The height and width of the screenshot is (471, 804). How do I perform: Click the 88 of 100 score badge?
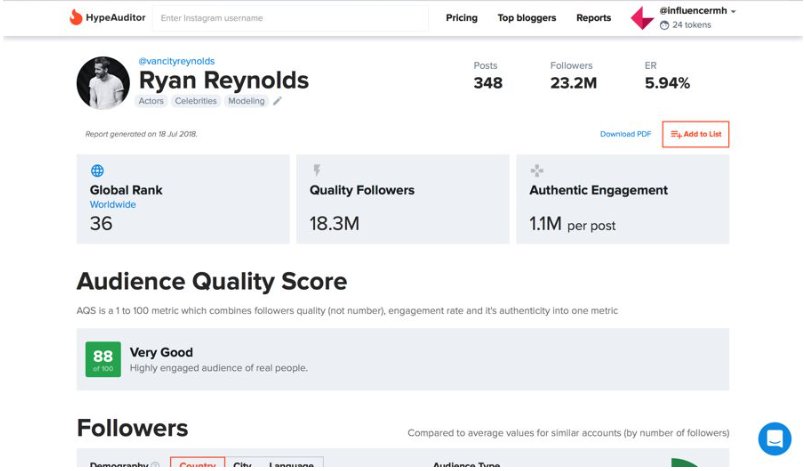[x=103, y=359]
